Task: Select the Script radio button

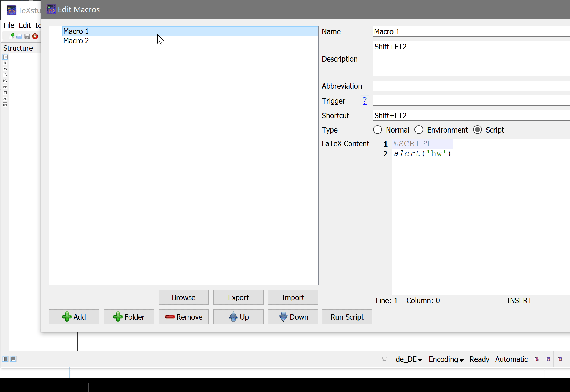Action: click(477, 130)
